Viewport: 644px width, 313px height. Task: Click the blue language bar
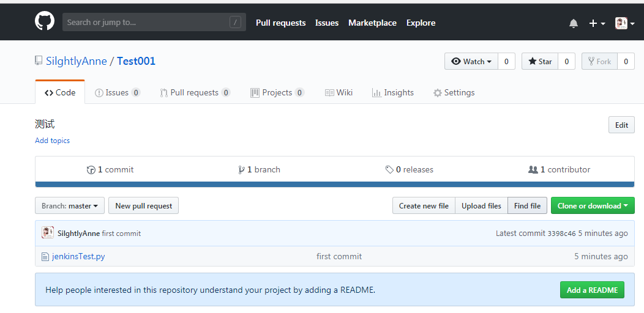coord(335,185)
